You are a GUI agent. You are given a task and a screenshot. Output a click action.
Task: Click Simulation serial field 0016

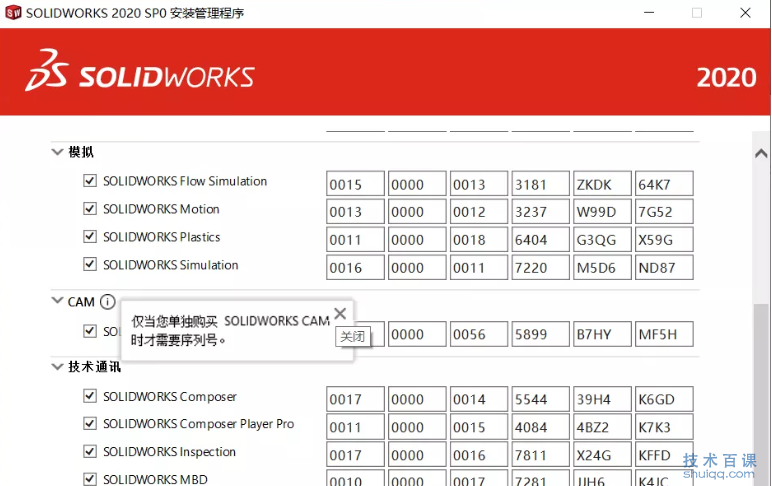[x=355, y=267]
